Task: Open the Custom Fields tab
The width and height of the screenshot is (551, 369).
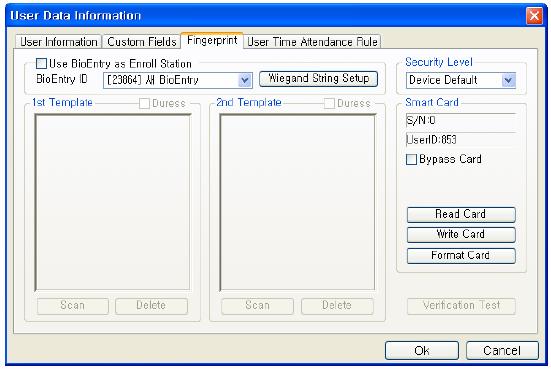Action: click(x=142, y=42)
